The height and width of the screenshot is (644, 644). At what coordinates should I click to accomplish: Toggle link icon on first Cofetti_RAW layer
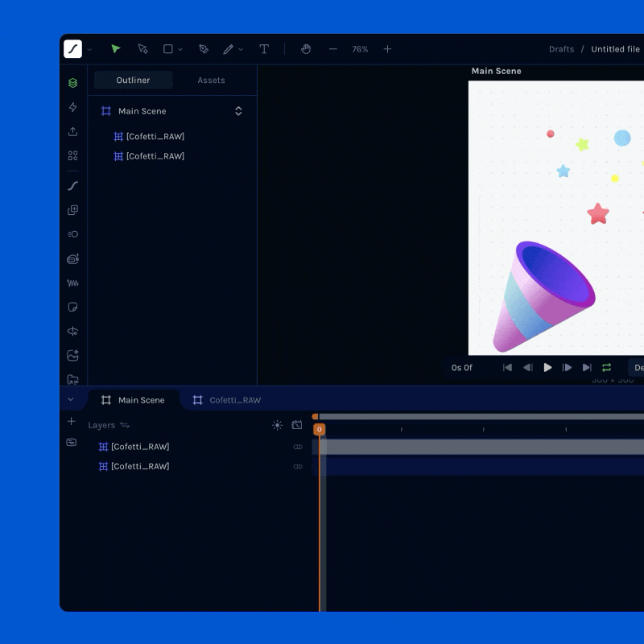pyautogui.click(x=298, y=447)
